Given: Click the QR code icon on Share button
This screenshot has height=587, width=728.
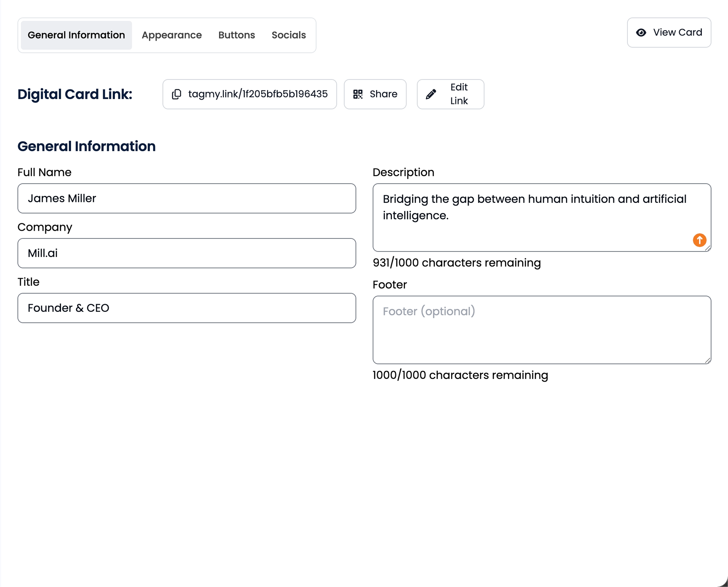Looking at the screenshot, I should 358,94.
